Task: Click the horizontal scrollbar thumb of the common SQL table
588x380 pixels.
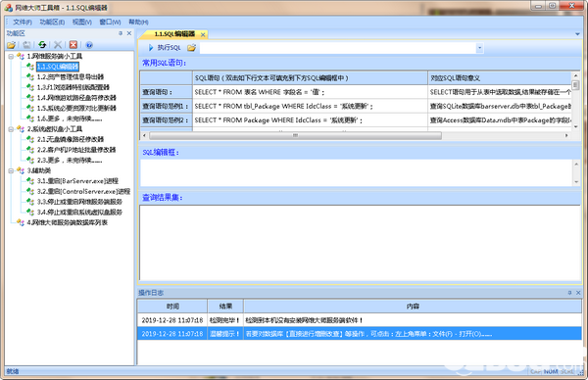Action: pyautogui.click(x=295, y=135)
